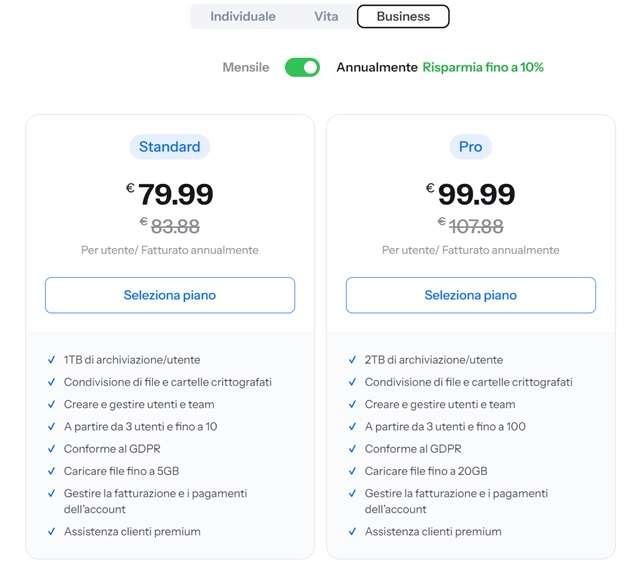Viewport: 640px width, 565px height.
Task: Click the Risparmia fino a 10% text
Action: [x=483, y=67]
